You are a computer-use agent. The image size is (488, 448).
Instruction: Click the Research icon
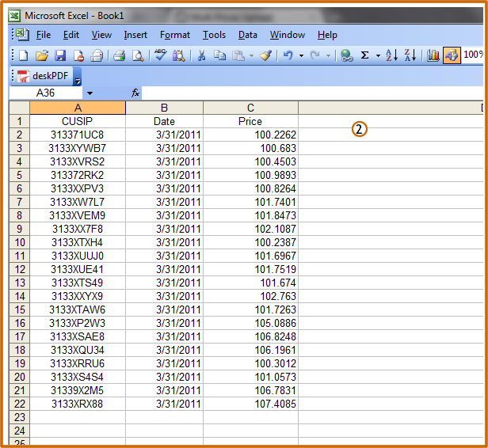point(179,55)
